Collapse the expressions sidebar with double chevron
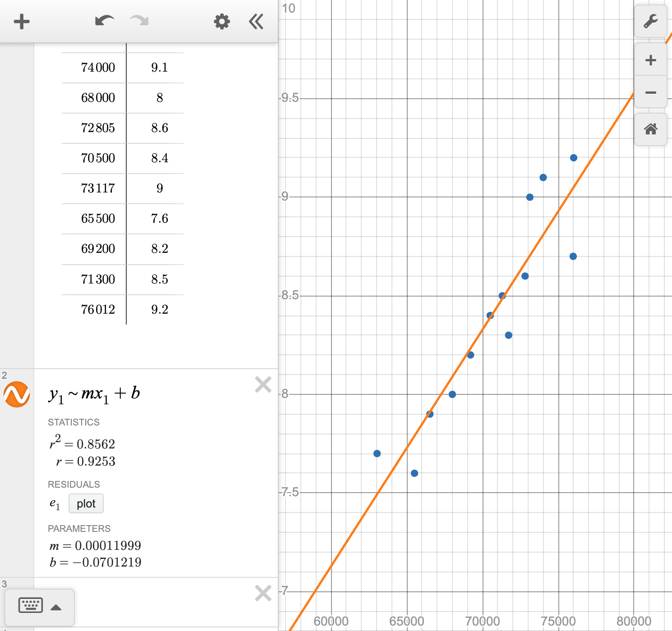This screenshot has width=672, height=631. pos(256,21)
